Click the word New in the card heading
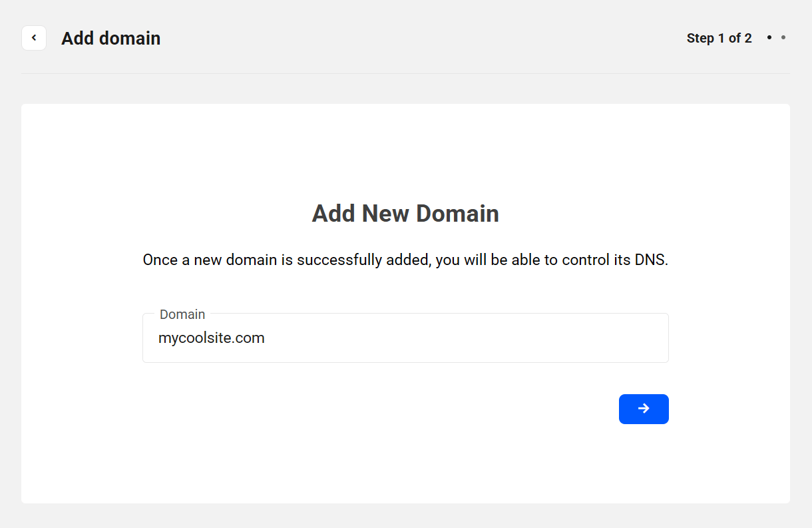This screenshot has width=812, height=528. click(x=385, y=214)
